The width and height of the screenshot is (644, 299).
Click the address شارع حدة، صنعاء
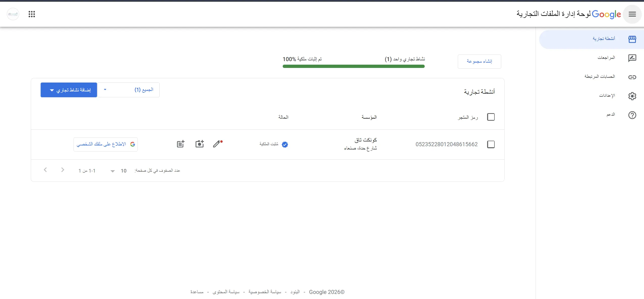point(361,148)
